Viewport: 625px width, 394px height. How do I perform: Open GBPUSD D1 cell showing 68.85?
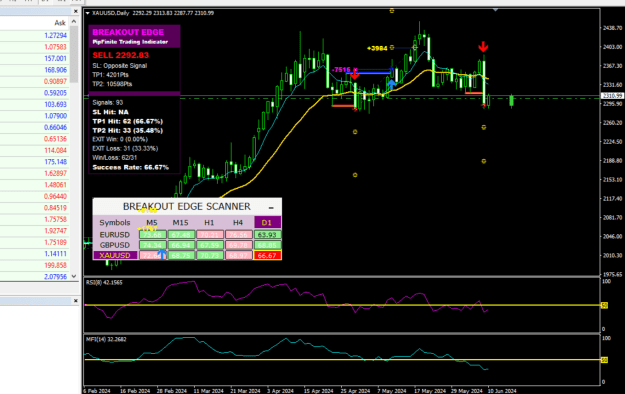tap(267, 245)
